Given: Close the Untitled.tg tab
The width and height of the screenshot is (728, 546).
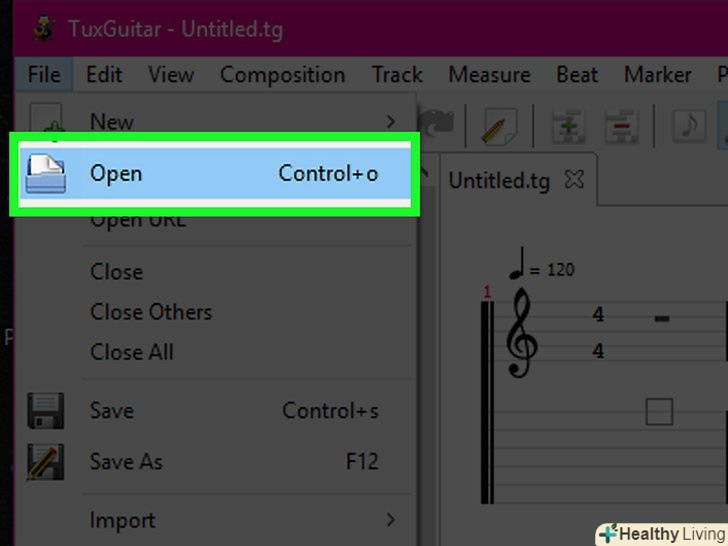Looking at the screenshot, I should coord(574,179).
